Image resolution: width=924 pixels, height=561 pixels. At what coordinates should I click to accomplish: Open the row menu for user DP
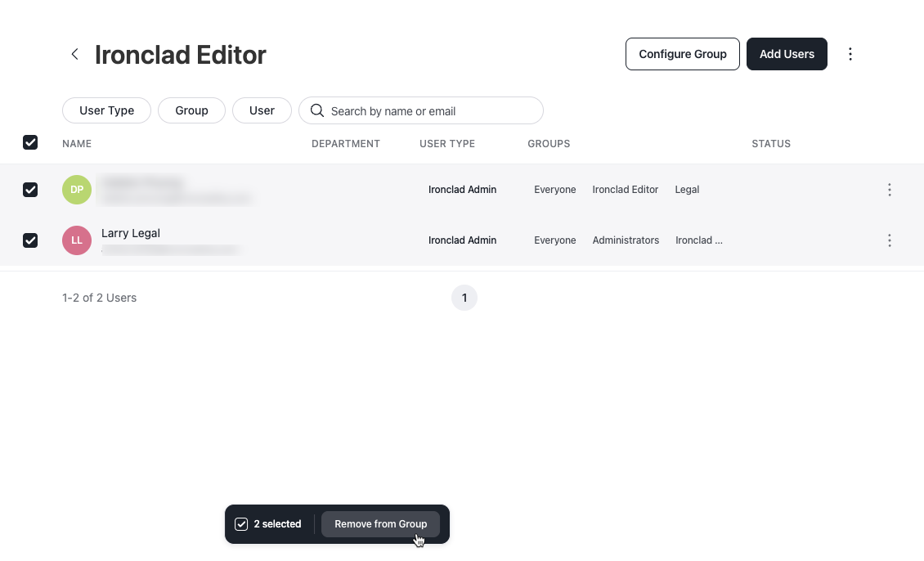click(889, 190)
